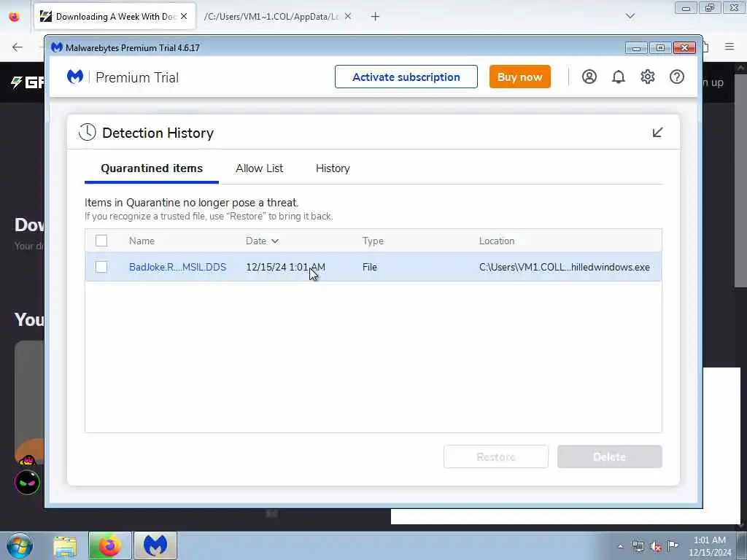Click the network tray icon

[x=638, y=547]
